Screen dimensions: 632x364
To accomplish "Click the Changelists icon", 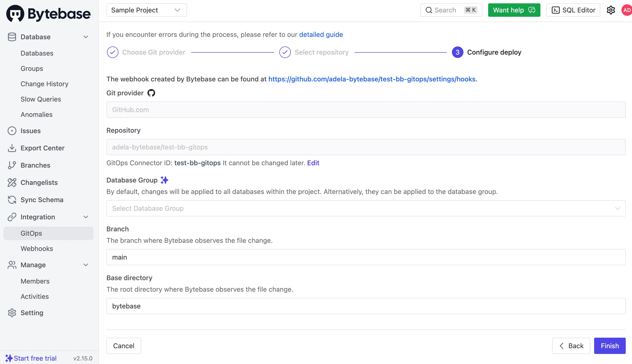I will pos(12,182).
